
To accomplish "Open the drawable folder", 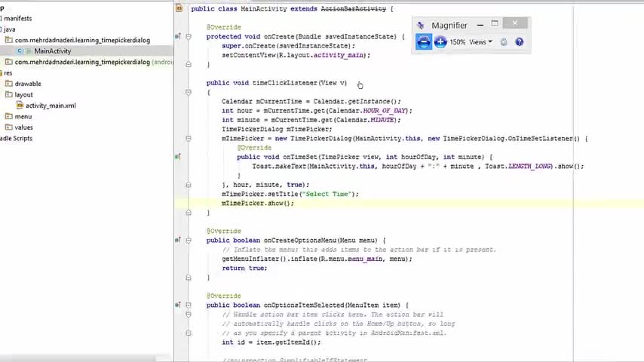I will click(x=28, y=84).
